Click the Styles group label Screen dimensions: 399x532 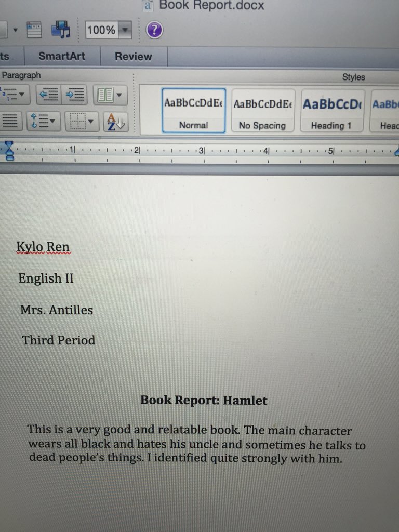tap(353, 77)
